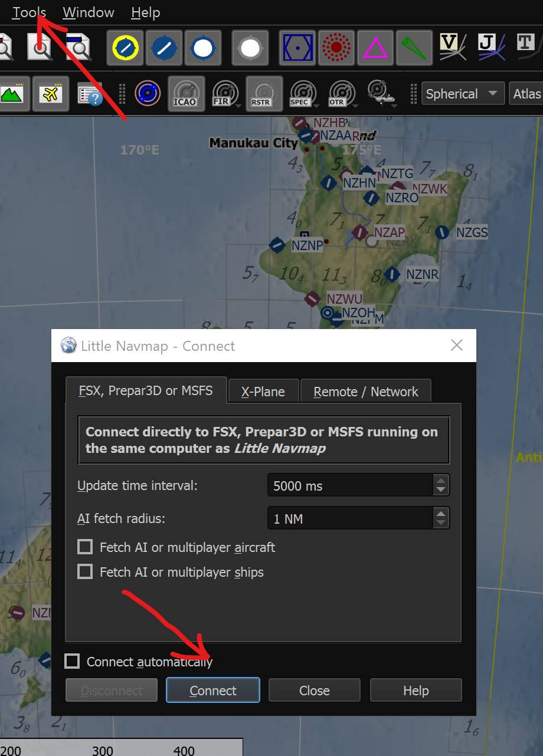The height and width of the screenshot is (756, 543).
Task: Open the Spherical projection dropdown
Action: [x=463, y=94]
